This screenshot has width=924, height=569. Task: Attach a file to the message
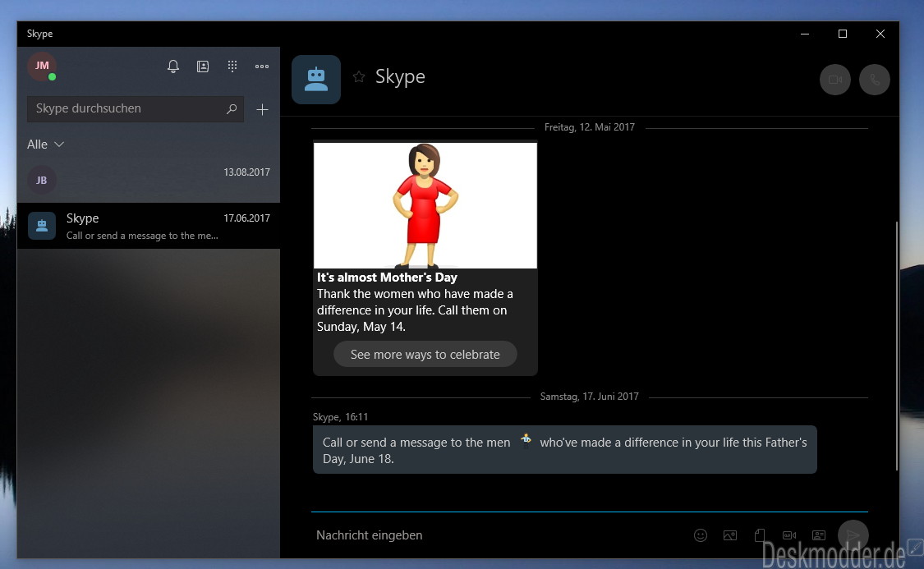[760, 535]
